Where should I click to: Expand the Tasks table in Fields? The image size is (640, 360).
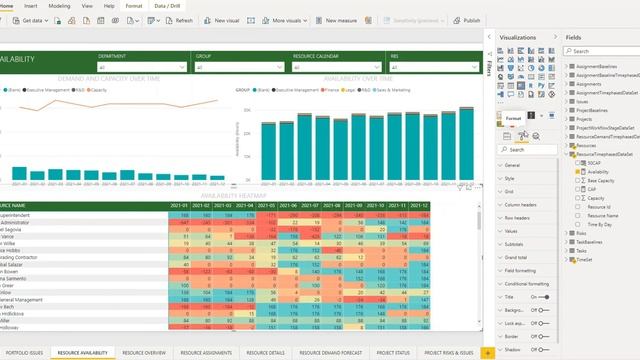[567, 251]
